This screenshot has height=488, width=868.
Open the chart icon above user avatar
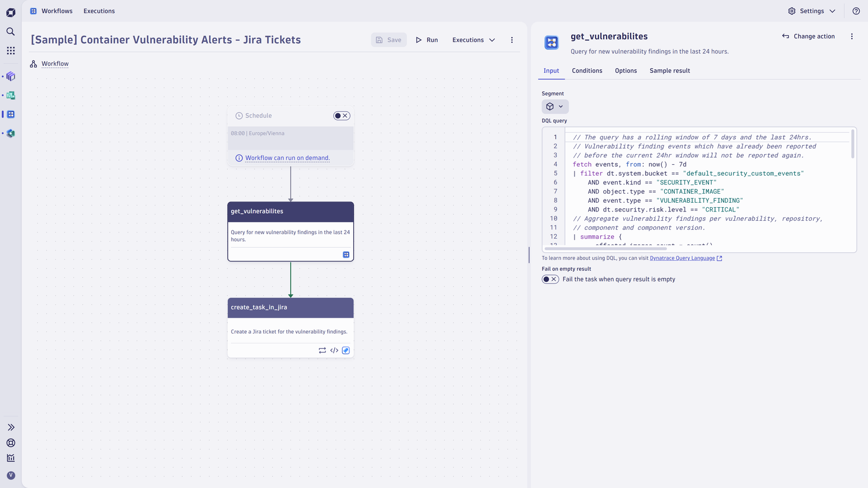point(11,458)
